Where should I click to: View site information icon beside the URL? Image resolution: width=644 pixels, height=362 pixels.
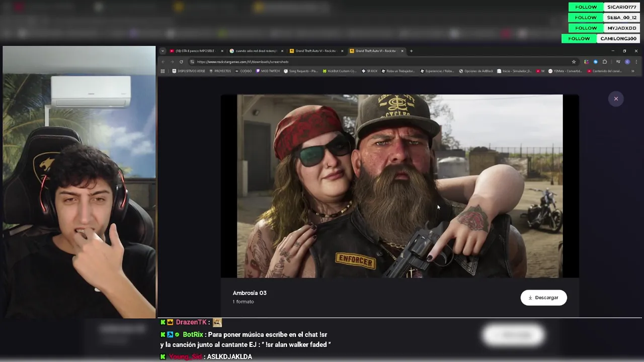[192, 62]
